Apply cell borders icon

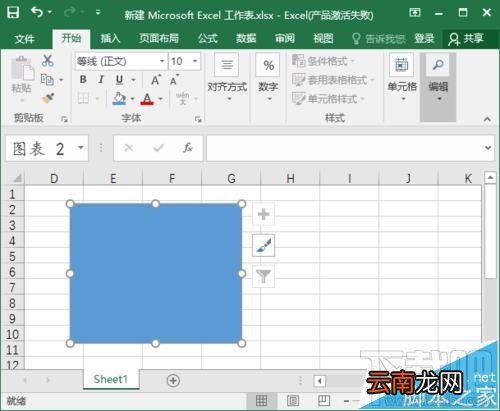coord(83,99)
